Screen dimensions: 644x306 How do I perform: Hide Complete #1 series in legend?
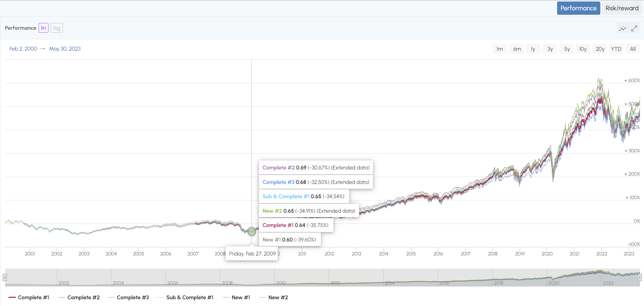[x=33, y=297]
